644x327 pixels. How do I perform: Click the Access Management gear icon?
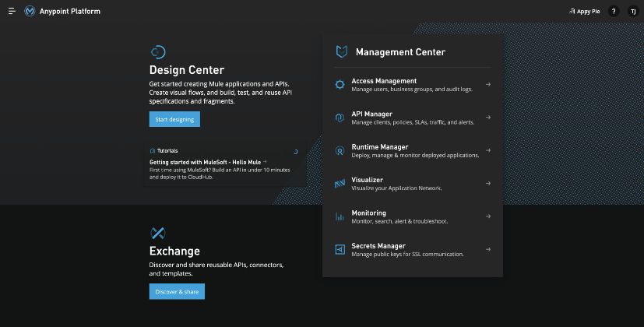340,84
